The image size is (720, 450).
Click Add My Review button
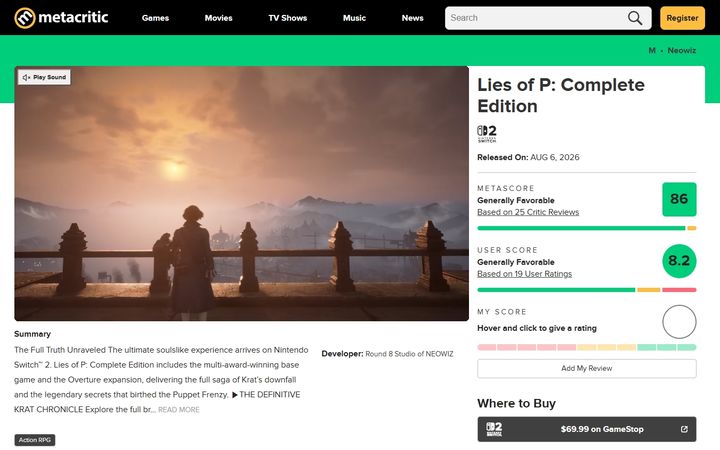[587, 368]
